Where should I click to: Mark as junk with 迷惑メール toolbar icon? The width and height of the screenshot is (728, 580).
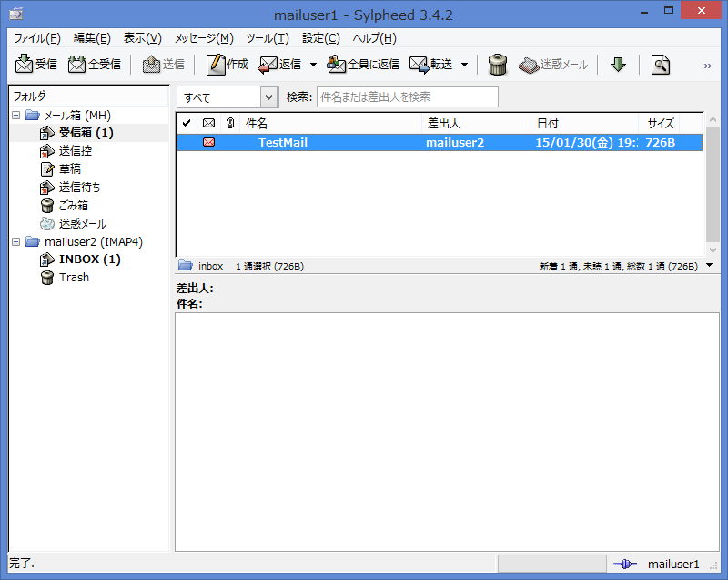pyautogui.click(x=553, y=65)
